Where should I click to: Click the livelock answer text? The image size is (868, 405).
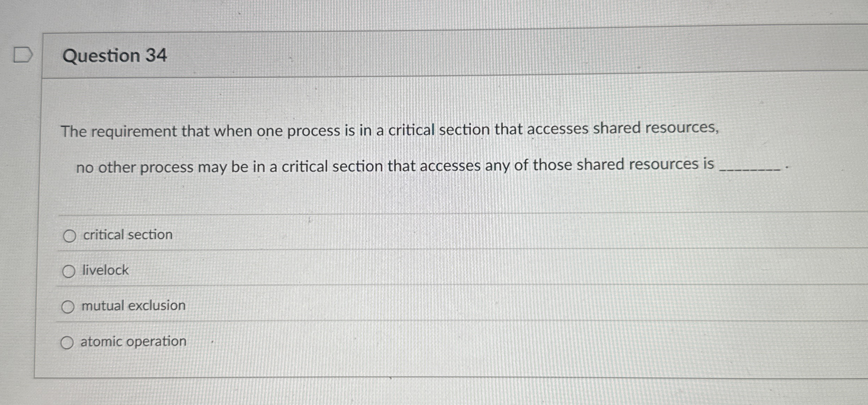[x=105, y=271]
